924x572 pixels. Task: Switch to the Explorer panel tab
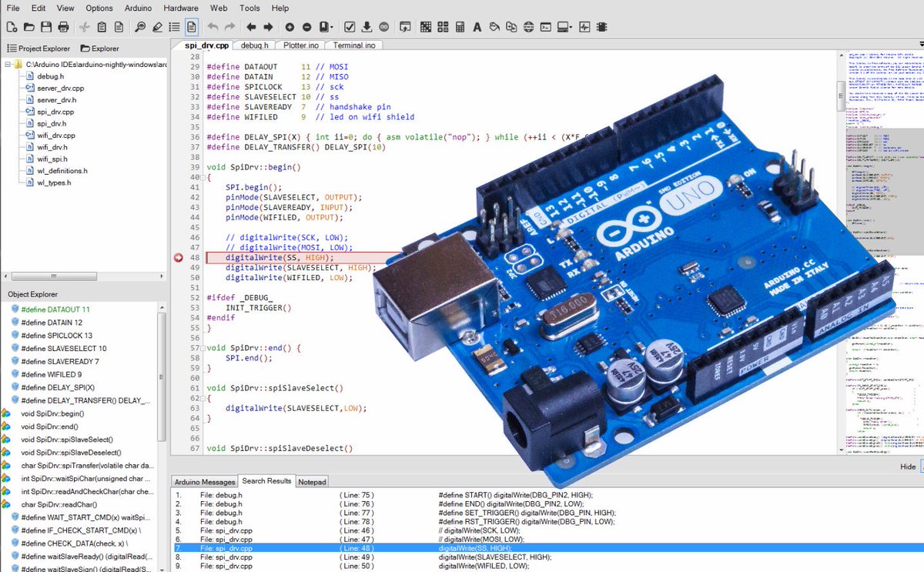tap(99, 49)
